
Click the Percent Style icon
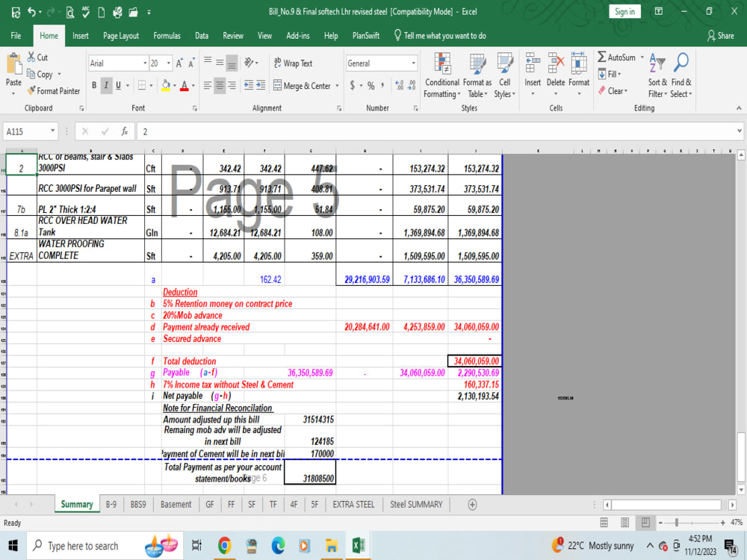(373, 85)
